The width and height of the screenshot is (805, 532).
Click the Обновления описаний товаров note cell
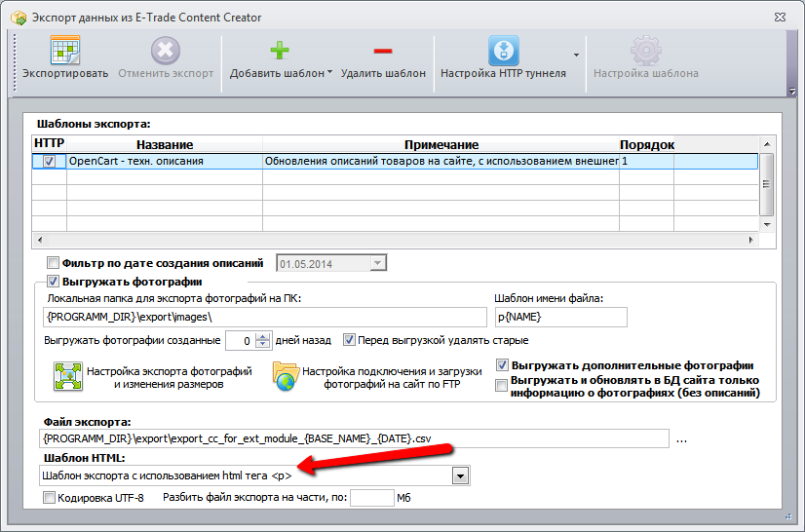441,161
